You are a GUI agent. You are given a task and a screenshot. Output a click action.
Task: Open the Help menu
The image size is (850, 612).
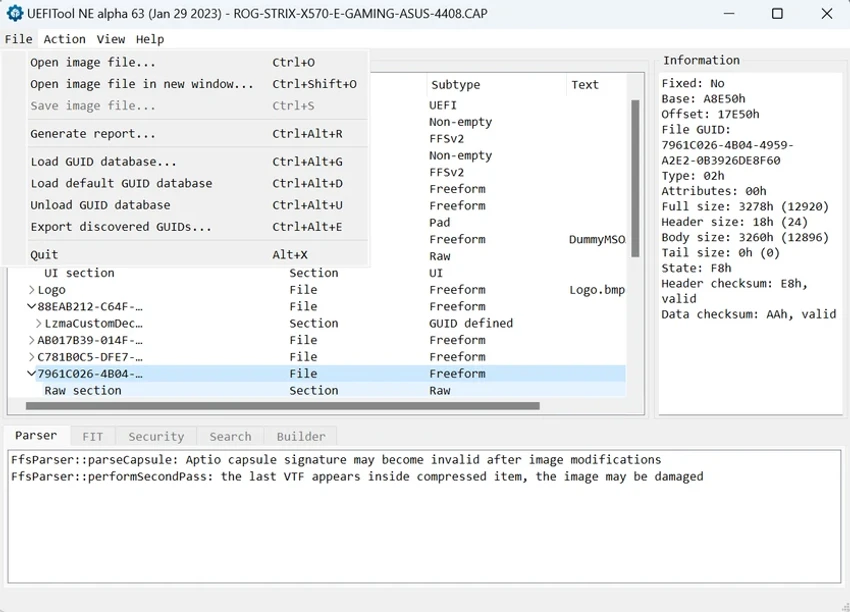coord(150,39)
